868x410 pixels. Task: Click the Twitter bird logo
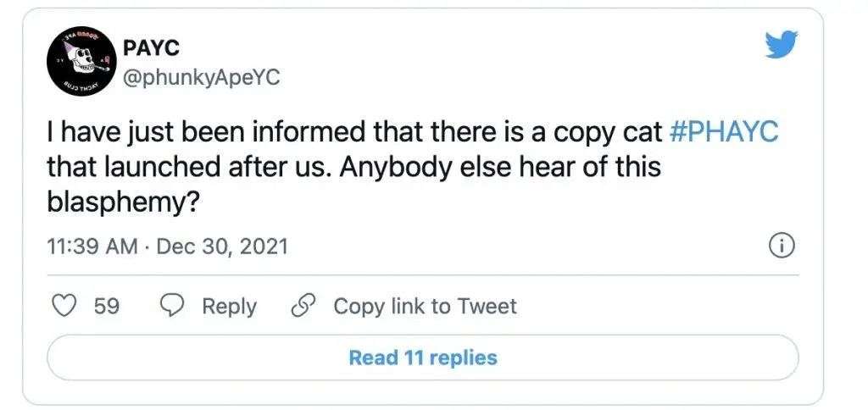coord(781,44)
